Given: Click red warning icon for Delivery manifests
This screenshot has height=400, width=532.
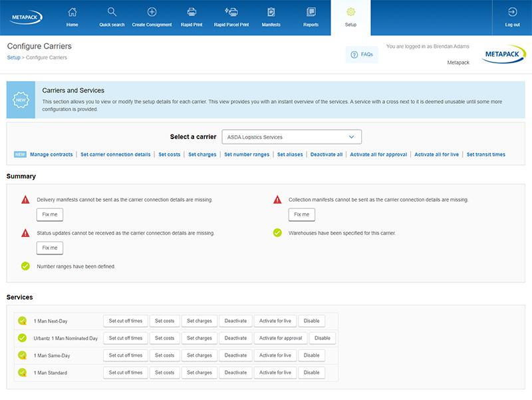Looking at the screenshot, I should [x=25, y=200].
